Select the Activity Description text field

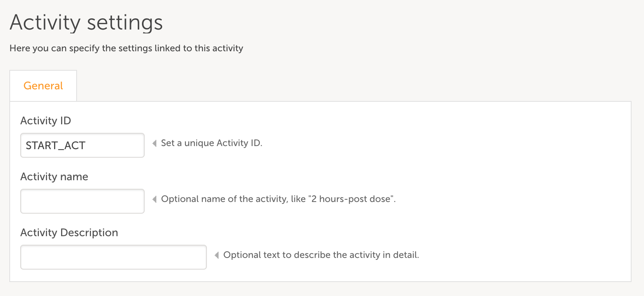(x=114, y=257)
